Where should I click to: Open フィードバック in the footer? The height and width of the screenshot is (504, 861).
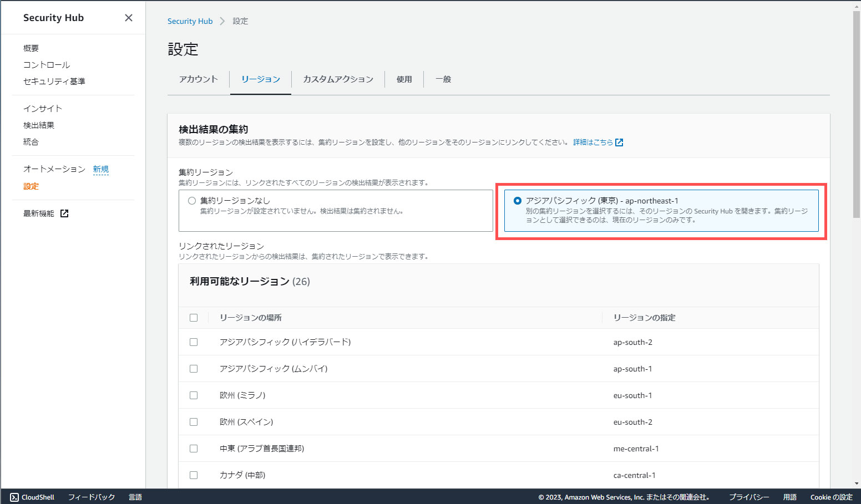[x=92, y=497]
